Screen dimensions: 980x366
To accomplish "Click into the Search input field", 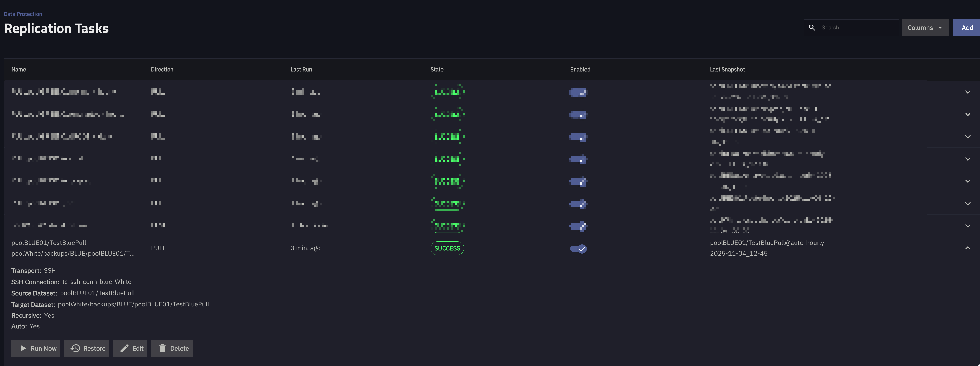I will (x=856, y=27).
